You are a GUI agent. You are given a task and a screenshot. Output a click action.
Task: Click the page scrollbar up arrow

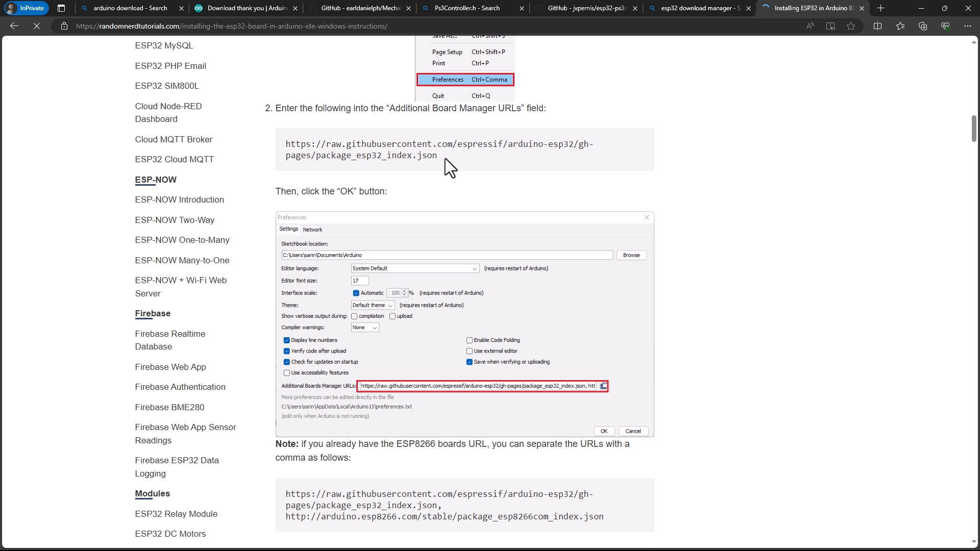(x=974, y=41)
